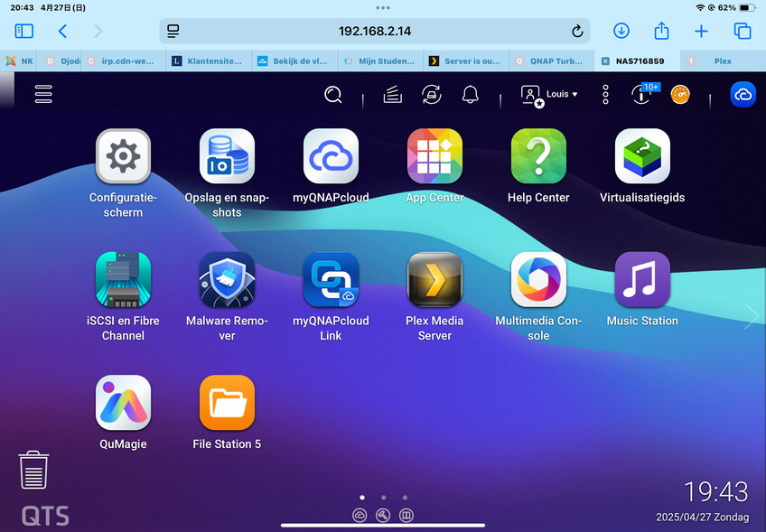Click the myQNAPcloud shortcut in bottom bar

pos(360,515)
